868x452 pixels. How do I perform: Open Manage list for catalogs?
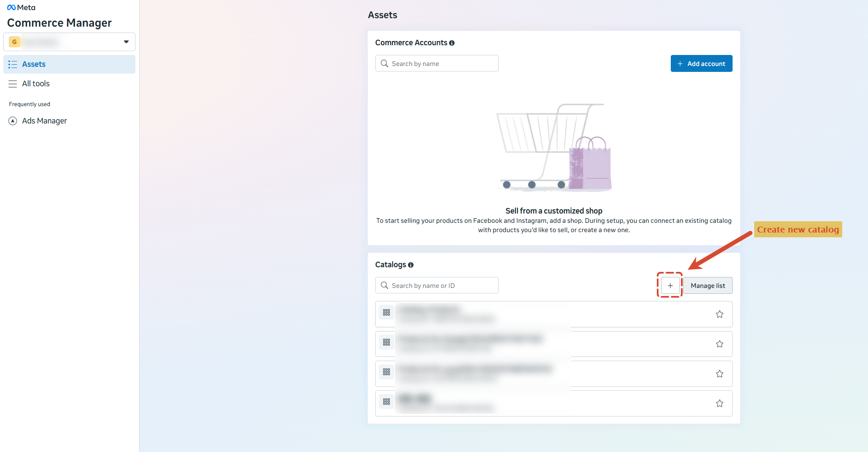(708, 285)
